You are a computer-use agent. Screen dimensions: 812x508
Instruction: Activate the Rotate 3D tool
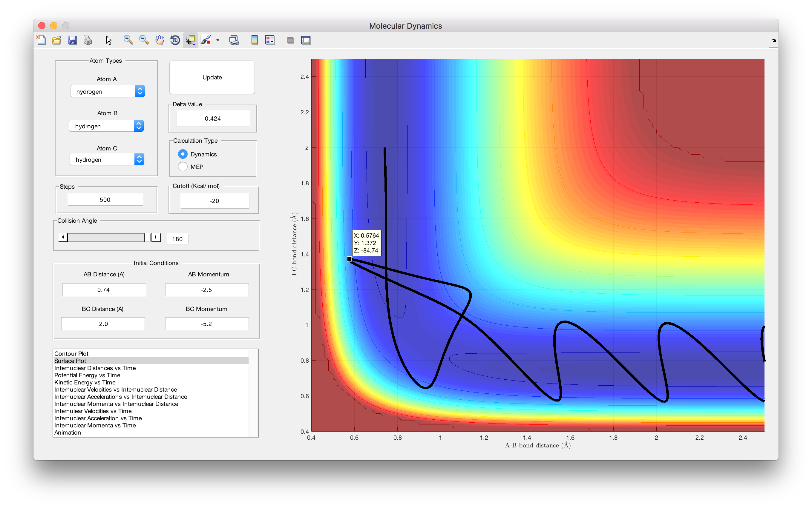pyautogui.click(x=175, y=40)
